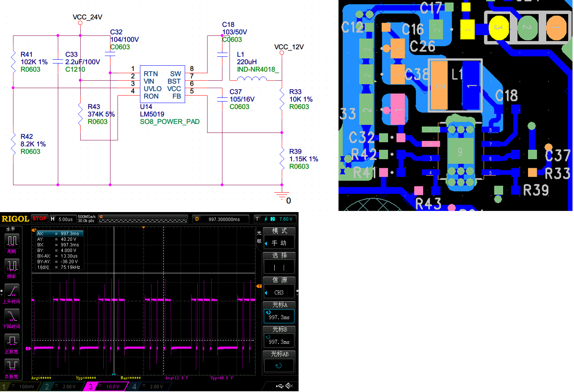Choose the 上升时间 rise time measurement
The width and height of the screenshot is (574, 392).
12,291
